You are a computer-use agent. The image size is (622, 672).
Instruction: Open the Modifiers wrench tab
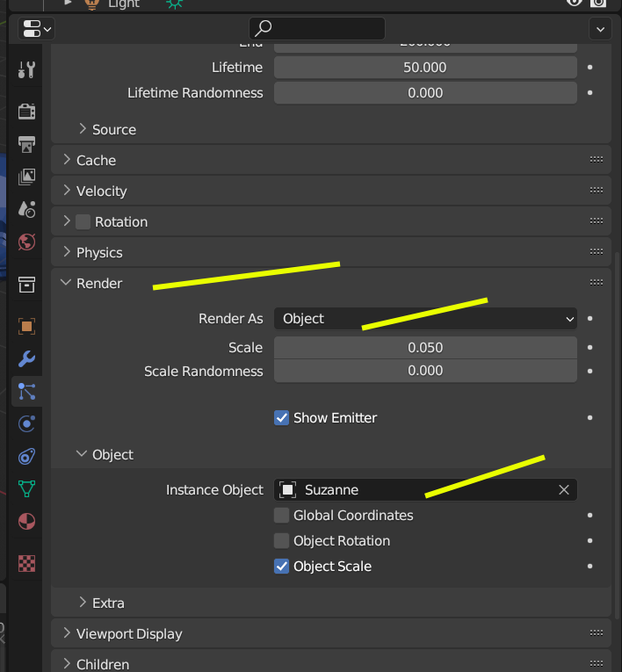26,358
